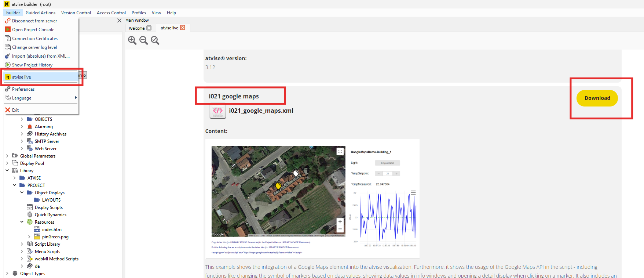Viewport: 644px width, 278px height.
Task: Choose Disconnect from server menu entry
Action: pyautogui.click(x=41, y=21)
